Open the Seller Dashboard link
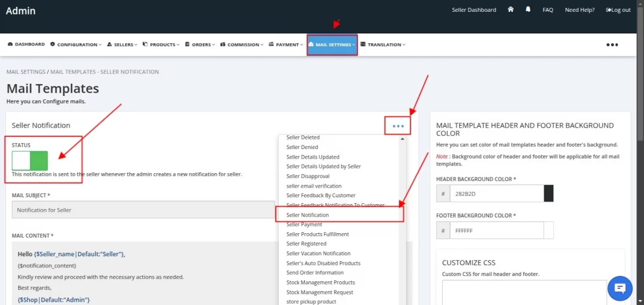 tap(474, 10)
